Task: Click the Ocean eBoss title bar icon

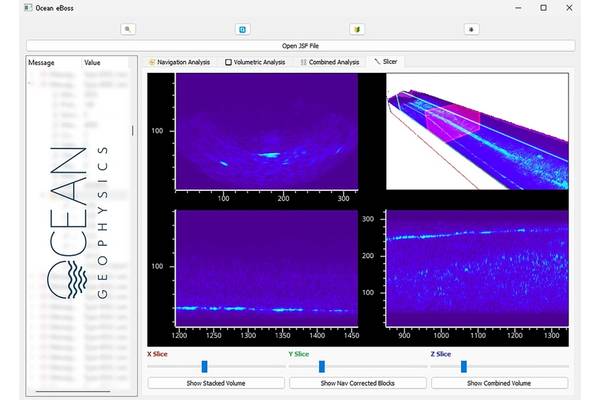Action: pos(28,8)
